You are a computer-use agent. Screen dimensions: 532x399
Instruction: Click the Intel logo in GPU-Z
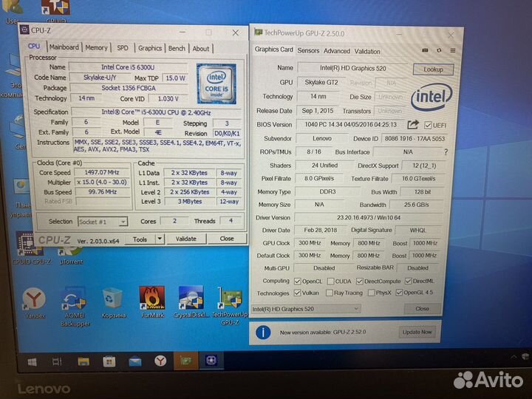(x=432, y=97)
